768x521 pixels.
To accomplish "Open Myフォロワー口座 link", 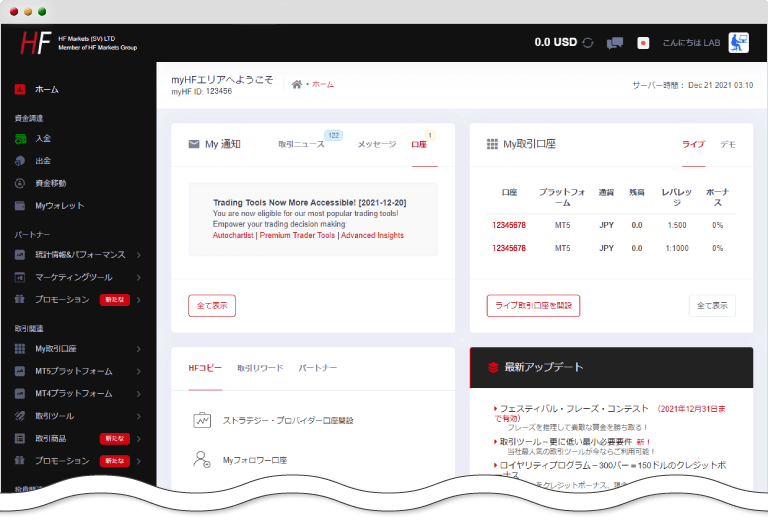I will coord(255,460).
